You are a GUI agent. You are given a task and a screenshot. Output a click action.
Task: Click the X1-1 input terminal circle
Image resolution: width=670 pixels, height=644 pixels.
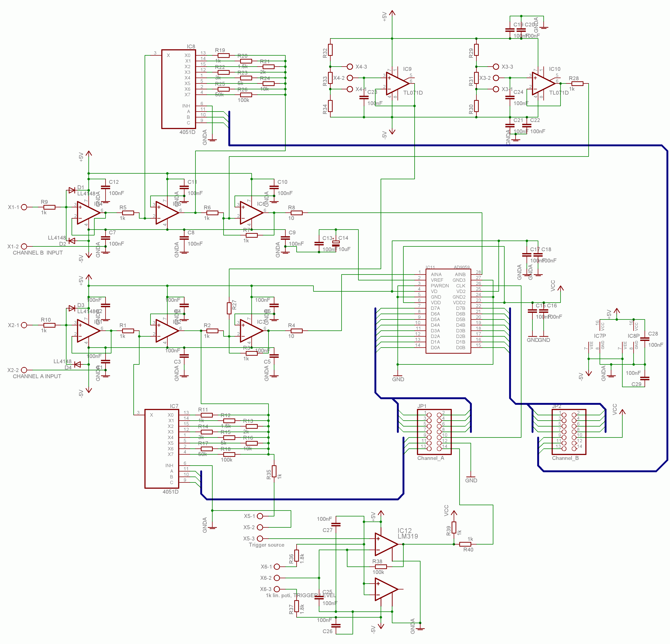[24, 207]
